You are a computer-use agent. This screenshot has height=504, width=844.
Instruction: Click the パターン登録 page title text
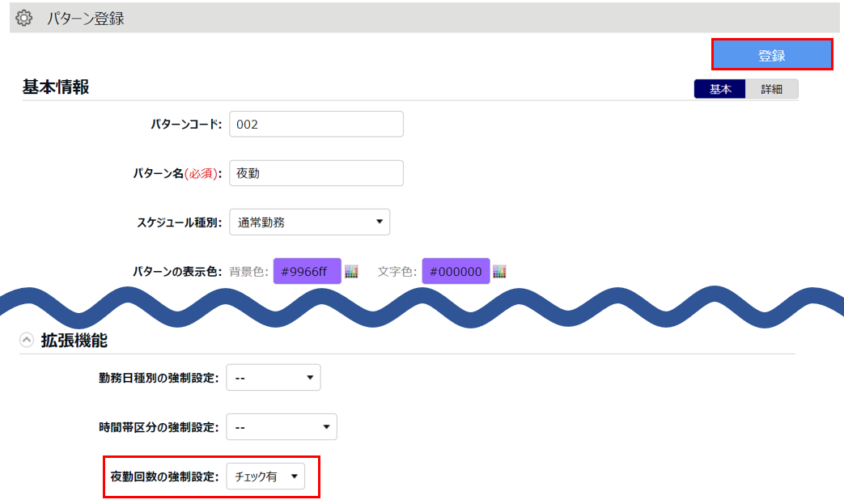[86, 19]
